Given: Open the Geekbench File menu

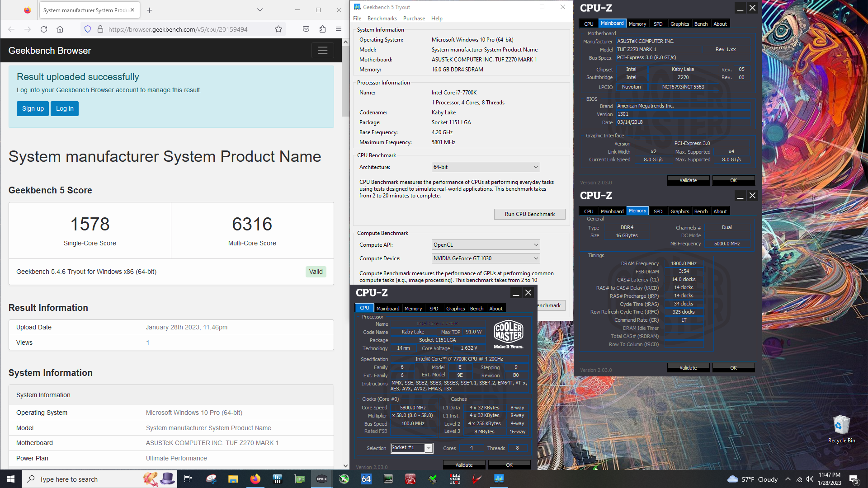Looking at the screenshot, I should coord(357,19).
